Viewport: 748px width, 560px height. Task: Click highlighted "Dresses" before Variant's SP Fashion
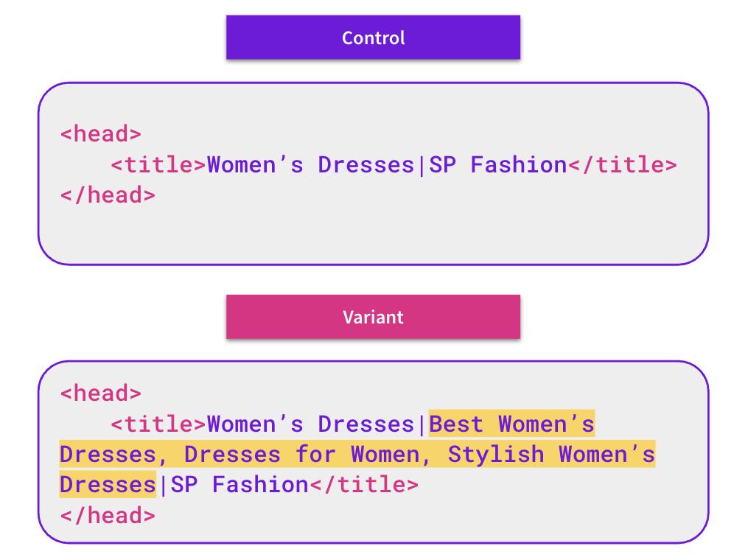pos(108,485)
